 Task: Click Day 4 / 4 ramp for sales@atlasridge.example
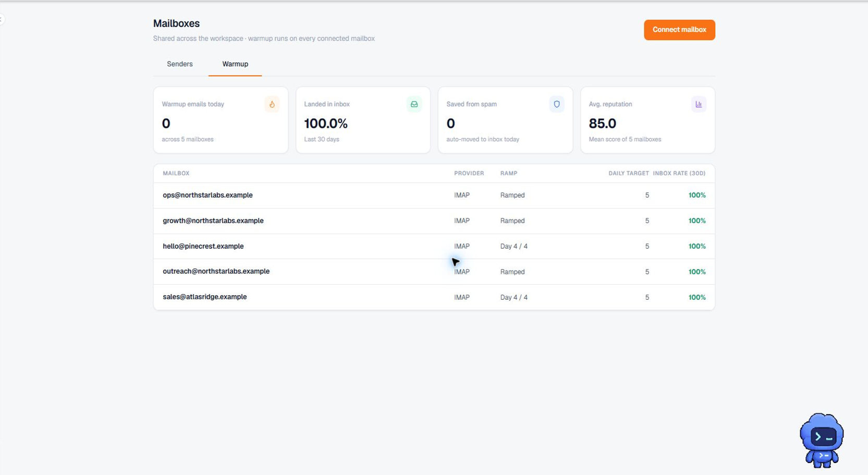pyautogui.click(x=514, y=297)
